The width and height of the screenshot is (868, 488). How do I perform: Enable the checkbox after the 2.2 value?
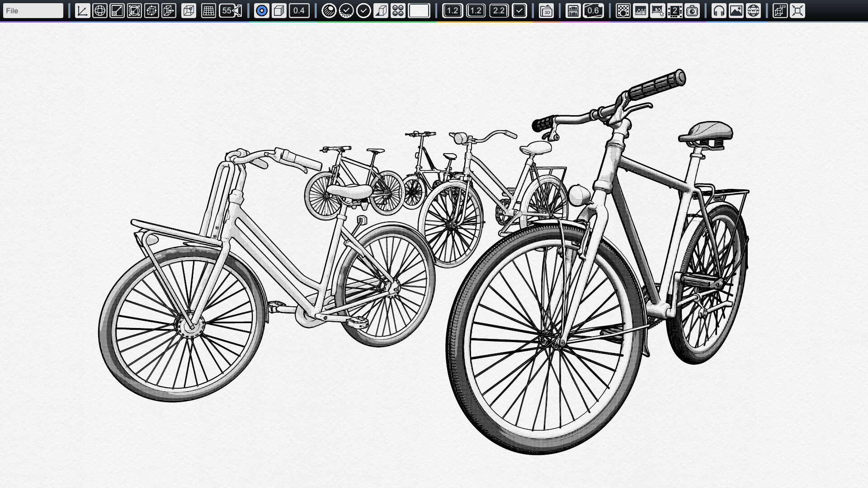pyautogui.click(x=519, y=10)
